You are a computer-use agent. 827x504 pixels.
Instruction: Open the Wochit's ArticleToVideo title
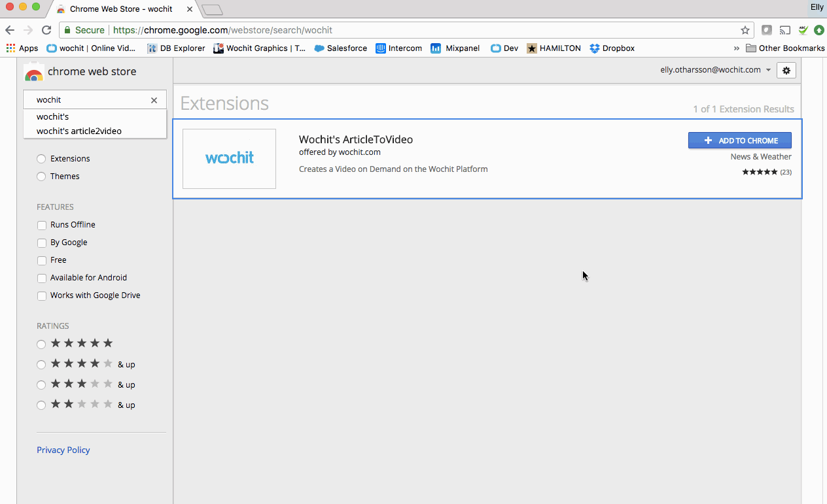pos(356,139)
